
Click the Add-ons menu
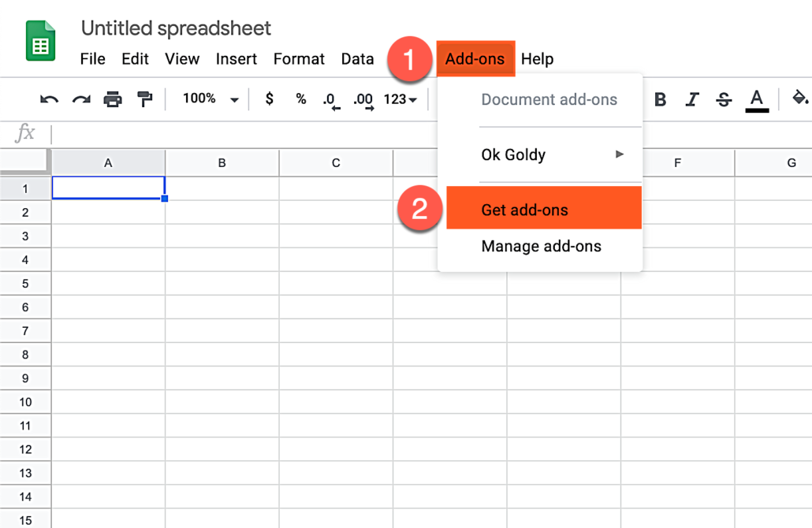pyautogui.click(x=475, y=58)
